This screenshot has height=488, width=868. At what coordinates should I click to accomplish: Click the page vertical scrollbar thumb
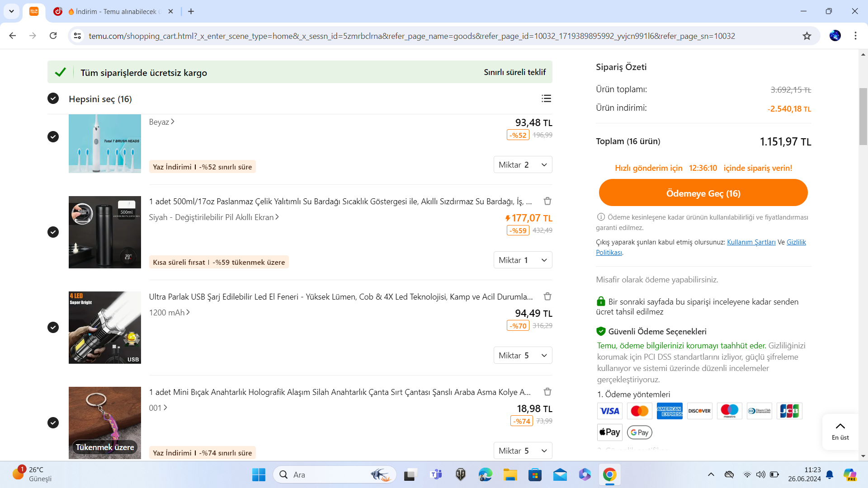[x=863, y=117]
